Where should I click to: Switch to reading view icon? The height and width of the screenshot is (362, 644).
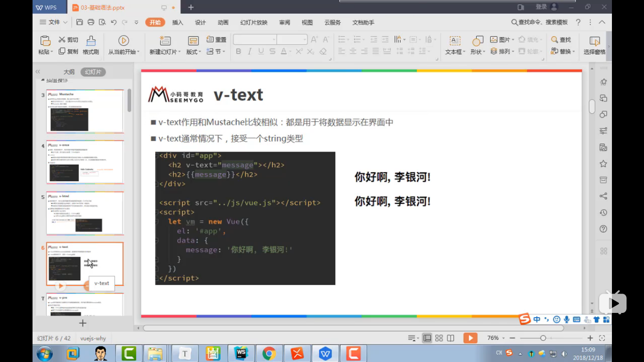450,338
